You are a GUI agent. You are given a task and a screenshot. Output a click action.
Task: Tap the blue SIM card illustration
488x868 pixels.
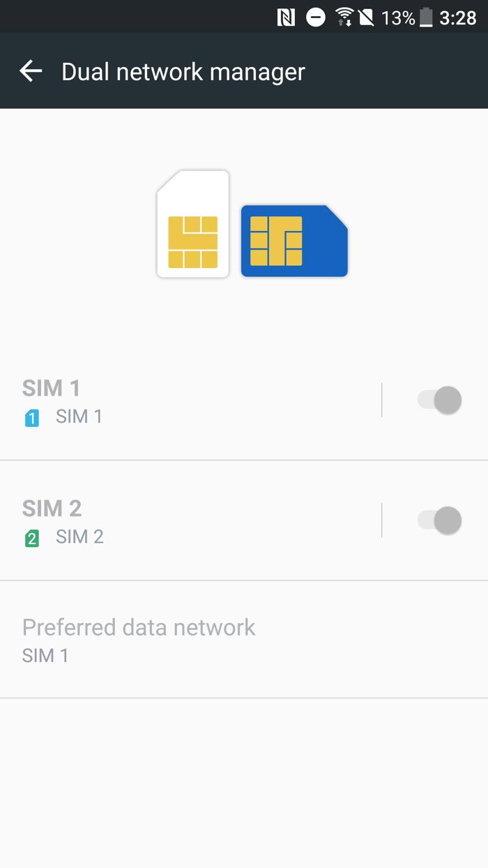tap(294, 241)
